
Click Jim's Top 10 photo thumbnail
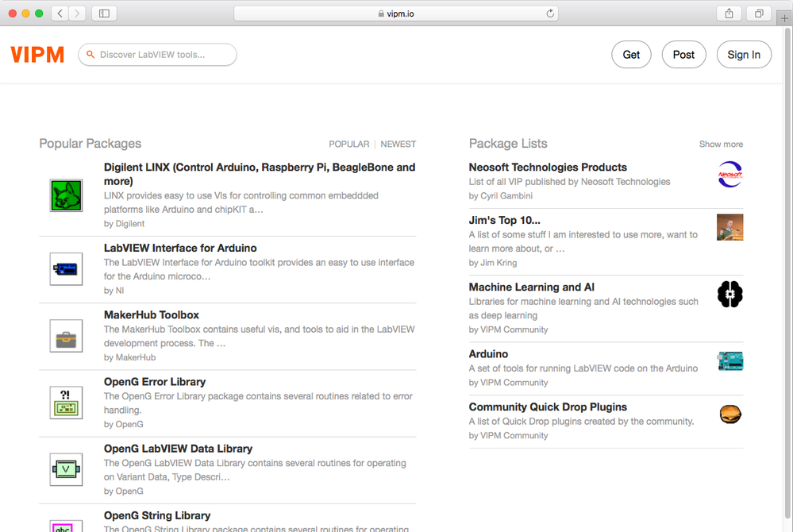(729, 227)
